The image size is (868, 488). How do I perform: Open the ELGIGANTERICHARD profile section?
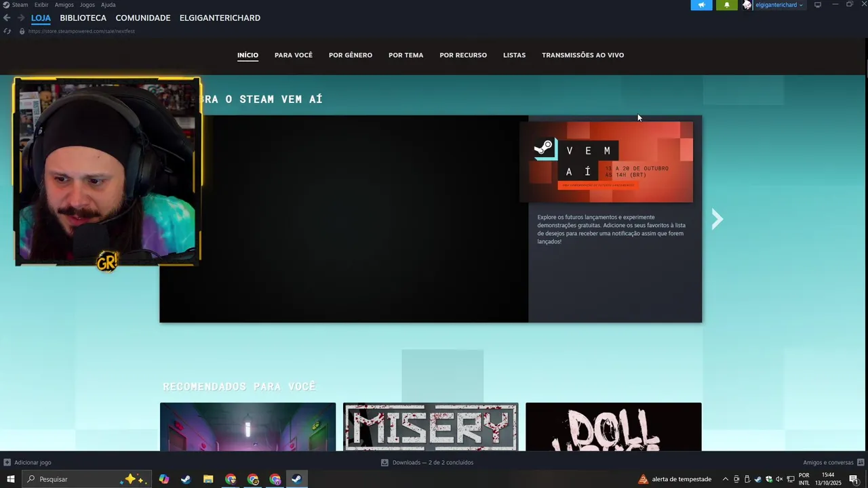(220, 18)
